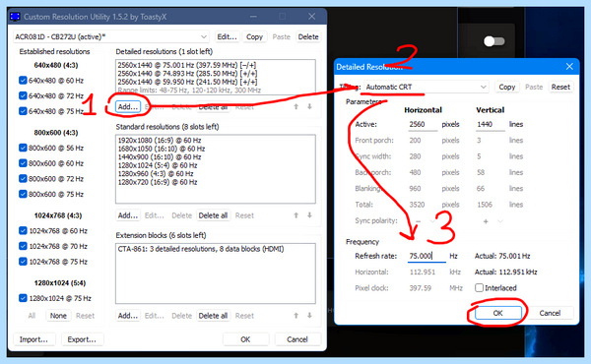Move extension block up with arrow
This screenshot has width=591, height=364.
coord(296,316)
